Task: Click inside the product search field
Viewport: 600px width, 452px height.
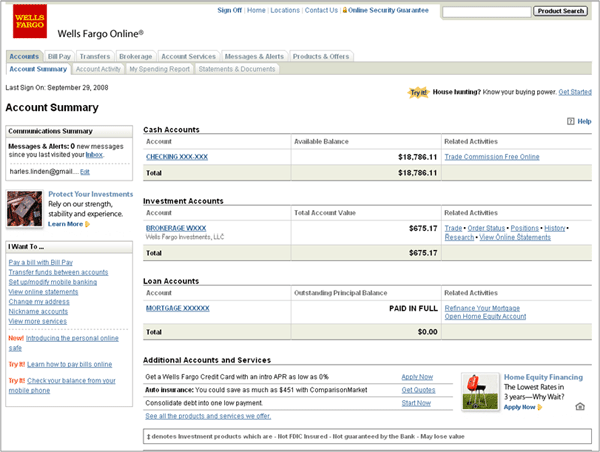Action: click(x=487, y=11)
